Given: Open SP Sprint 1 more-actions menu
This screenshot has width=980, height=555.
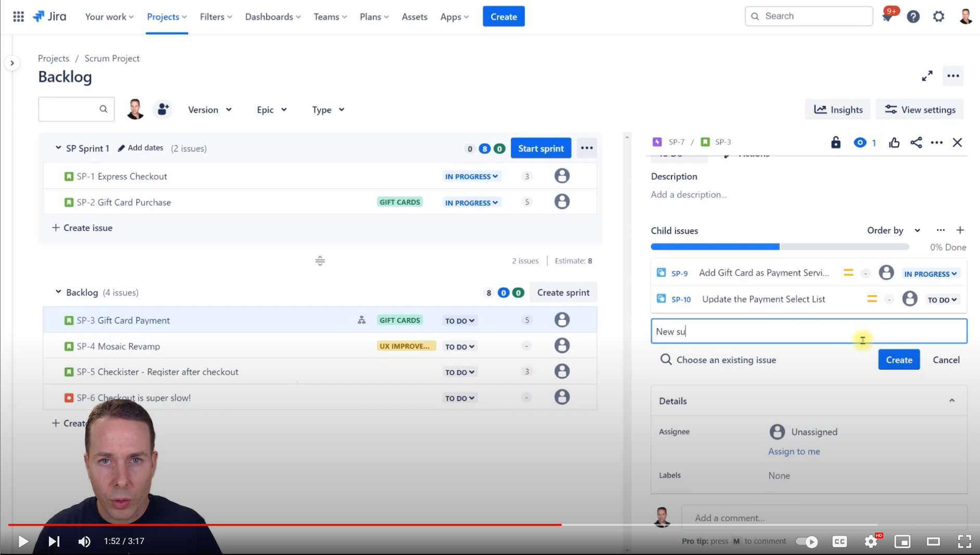Looking at the screenshot, I should [x=587, y=148].
